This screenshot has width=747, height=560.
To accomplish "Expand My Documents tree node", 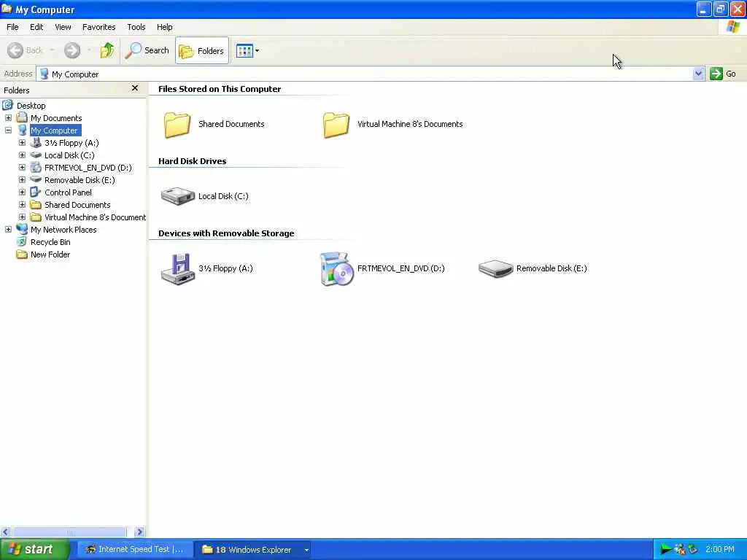I will (x=8, y=117).
